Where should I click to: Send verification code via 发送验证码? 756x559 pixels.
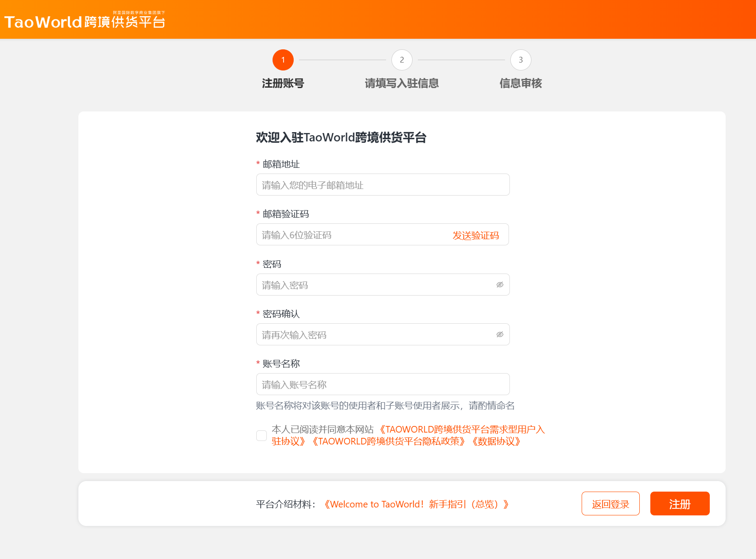click(476, 235)
